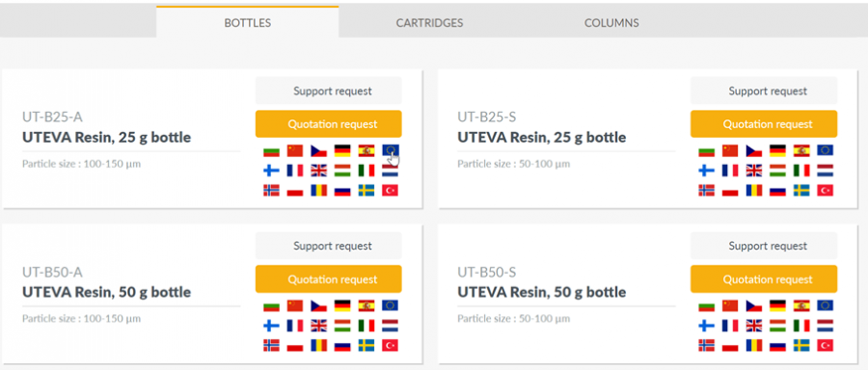The image size is (868, 370).
Task: Click the EU flag for UT-B25-A
Action: point(391,150)
